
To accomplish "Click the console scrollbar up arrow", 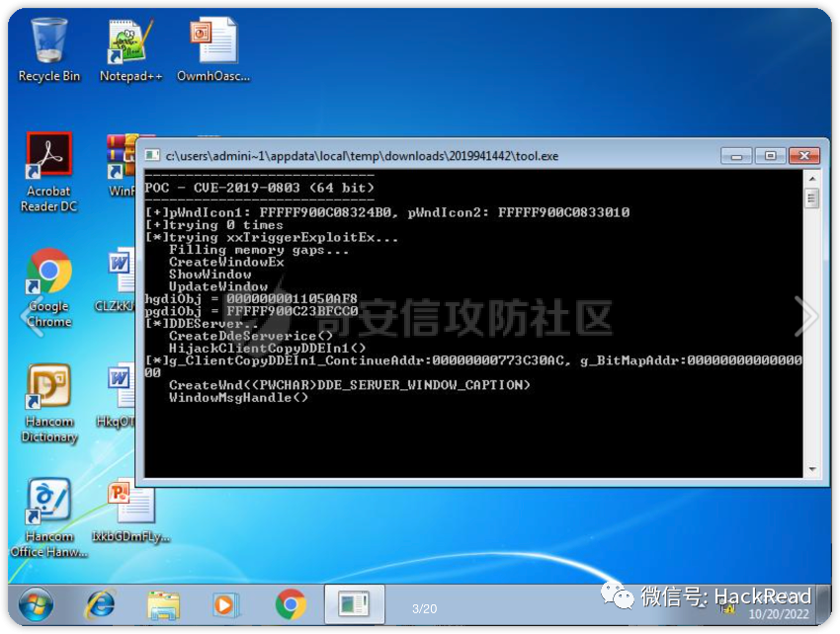I will pos(812,179).
